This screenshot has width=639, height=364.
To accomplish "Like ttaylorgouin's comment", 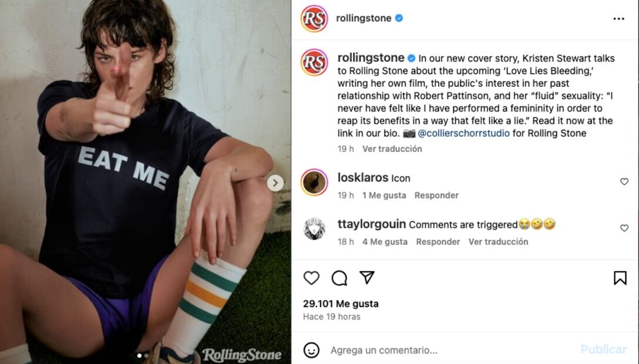I will tap(624, 228).
